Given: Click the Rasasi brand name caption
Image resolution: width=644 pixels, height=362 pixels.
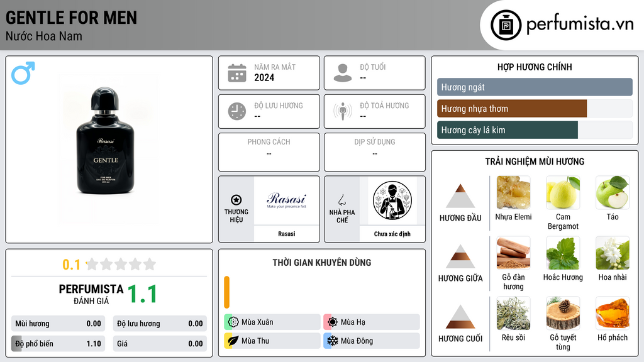Looking at the screenshot, I should [x=287, y=234].
